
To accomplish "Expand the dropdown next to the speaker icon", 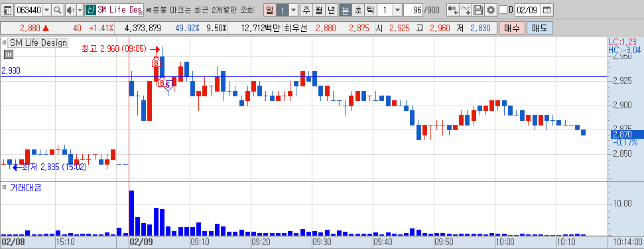I will (x=80, y=9).
